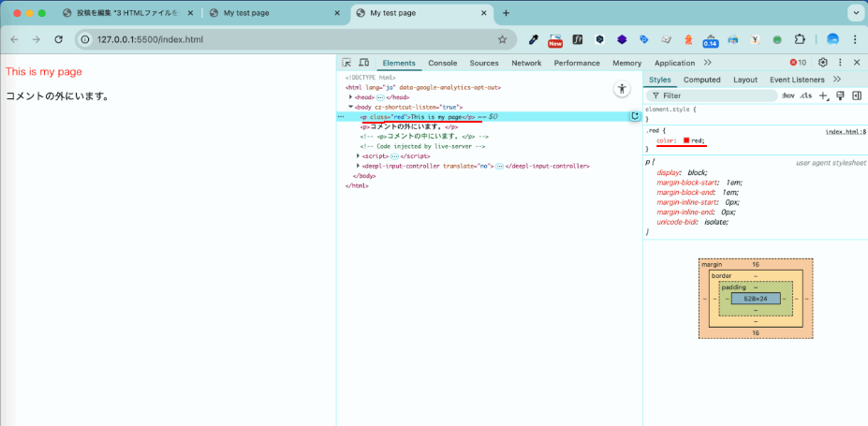This screenshot has height=426, width=868.
Task: Toggle the .cls class editor
Action: point(805,95)
